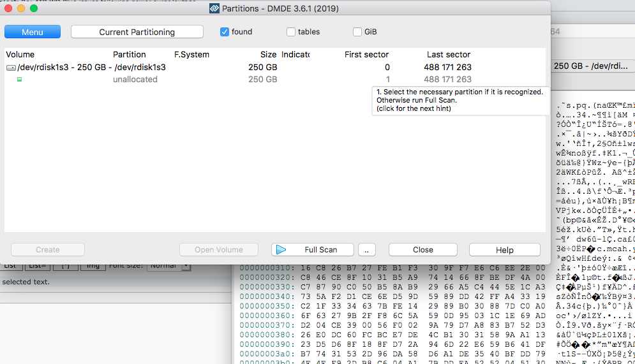Click the Partition column header

coord(129,55)
